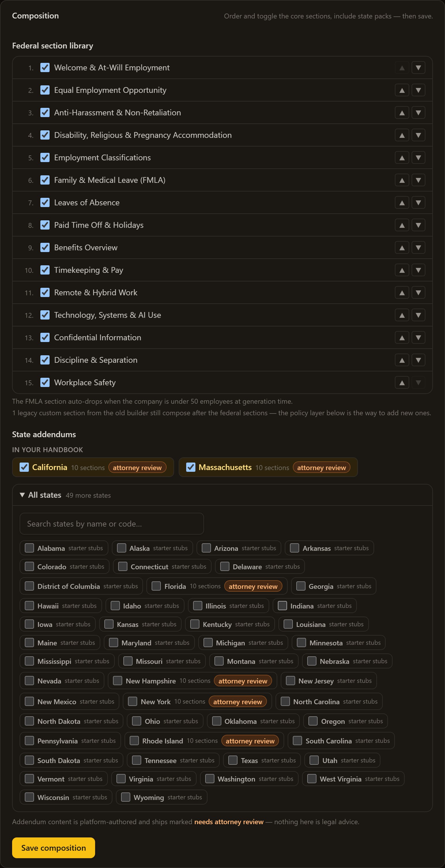The image size is (445, 868).
Task: Open the Massachusetts attorney review badge
Action: coord(321,467)
